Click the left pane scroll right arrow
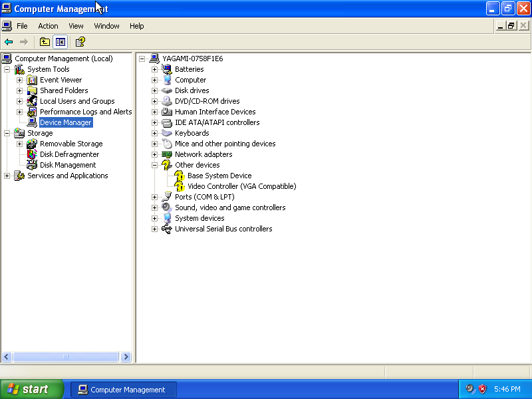Viewport: 532px width, 399px height. coord(126,357)
